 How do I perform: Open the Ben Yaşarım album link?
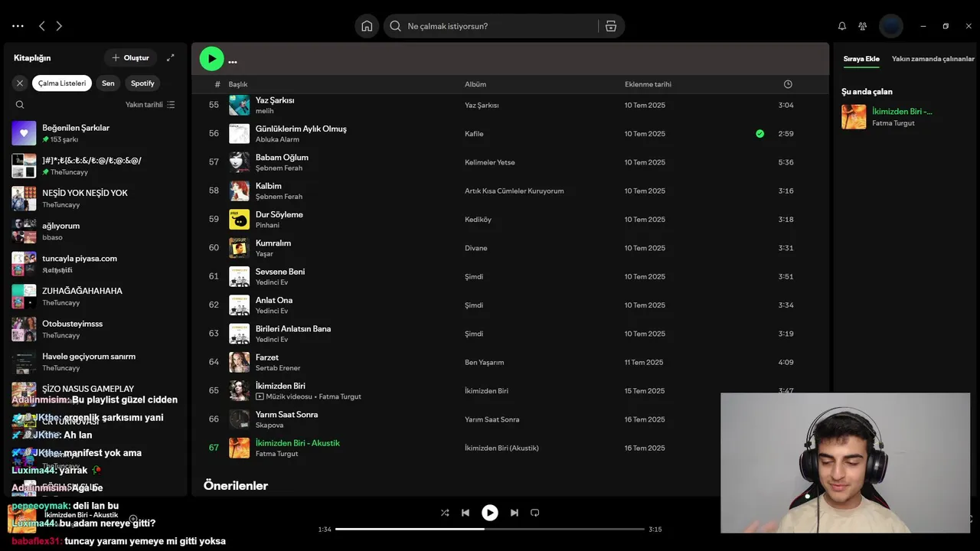click(x=484, y=362)
